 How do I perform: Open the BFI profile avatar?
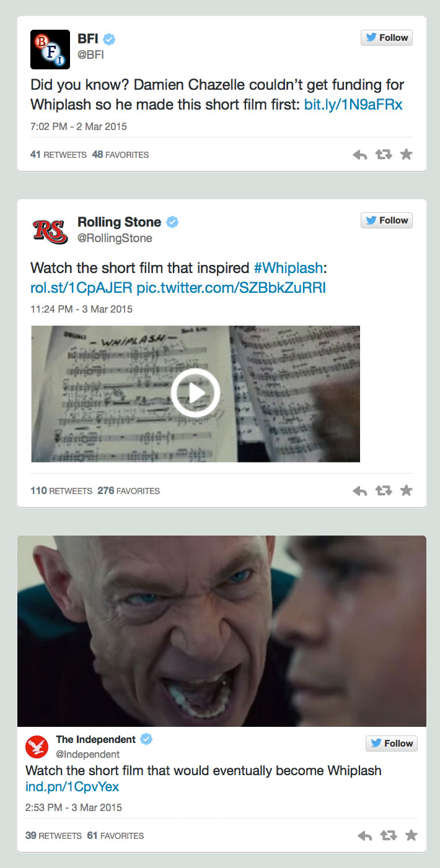[50, 50]
